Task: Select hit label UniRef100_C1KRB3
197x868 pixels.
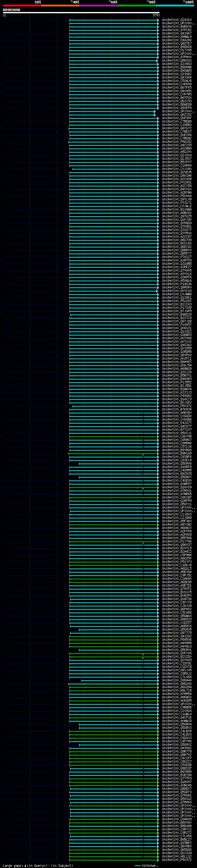Action: (x=176, y=125)
